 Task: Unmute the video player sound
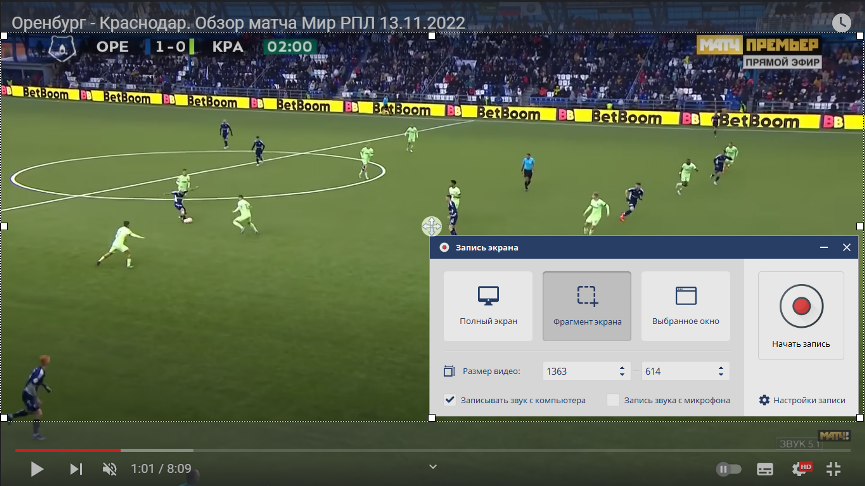point(110,468)
